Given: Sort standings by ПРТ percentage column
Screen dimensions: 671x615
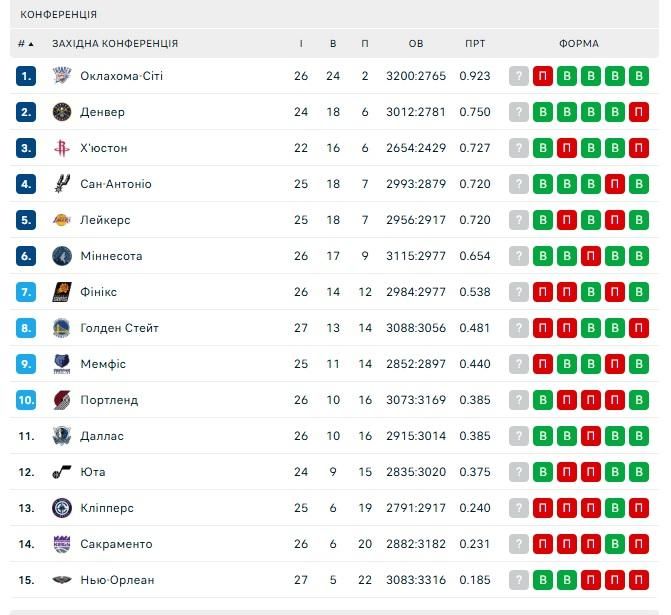Looking at the screenshot, I should click(475, 44).
